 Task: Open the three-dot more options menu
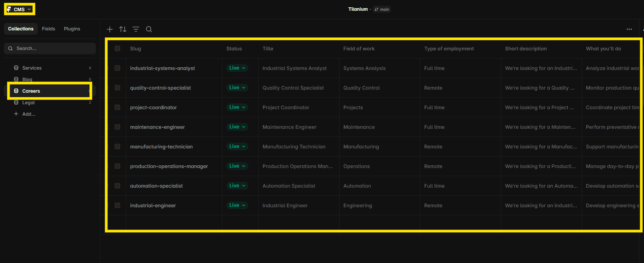pos(629,29)
